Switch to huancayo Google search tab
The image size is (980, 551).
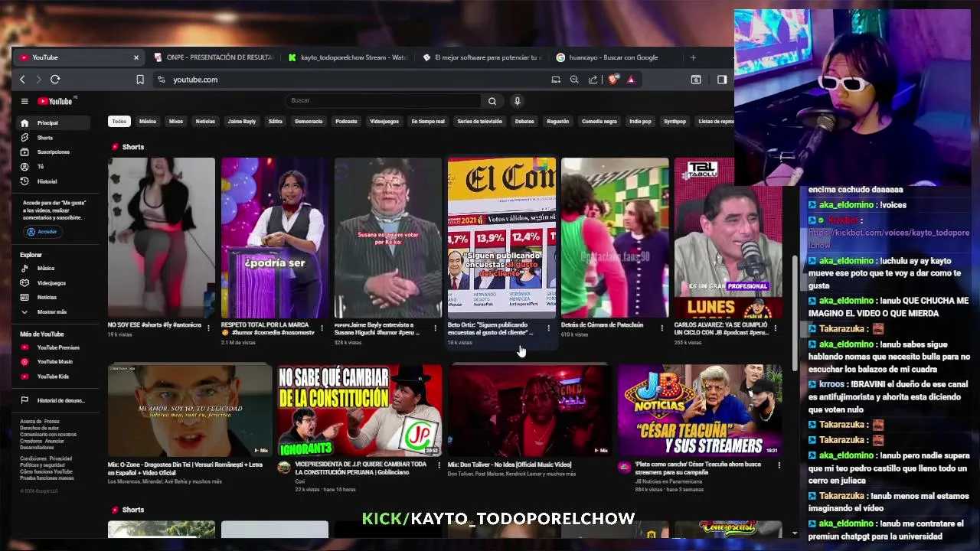(x=616, y=57)
